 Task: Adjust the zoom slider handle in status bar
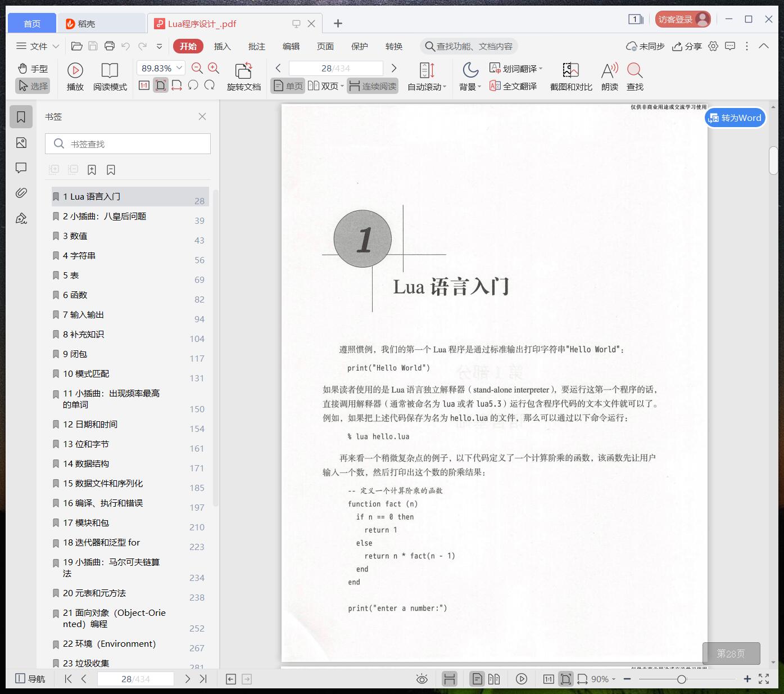coord(681,679)
